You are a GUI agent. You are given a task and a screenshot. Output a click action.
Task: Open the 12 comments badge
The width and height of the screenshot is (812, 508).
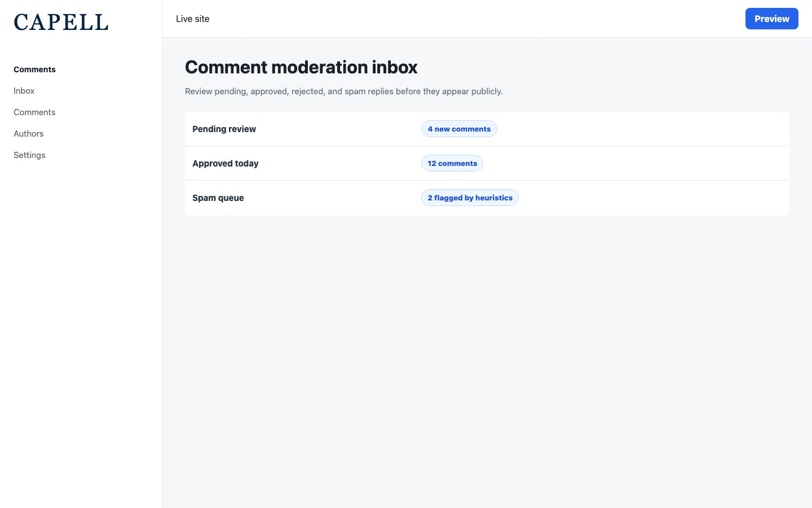click(x=452, y=163)
